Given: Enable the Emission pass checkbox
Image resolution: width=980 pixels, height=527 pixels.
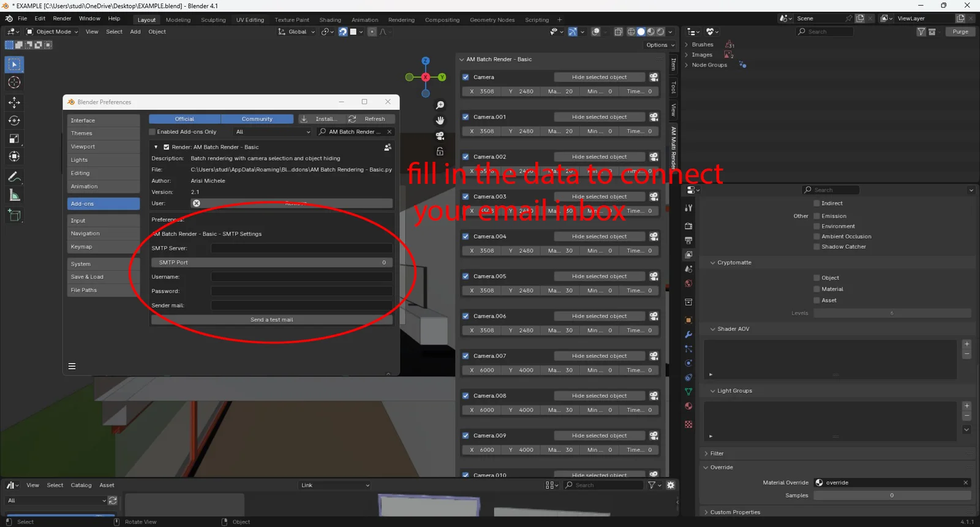Looking at the screenshot, I should click(816, 216).
